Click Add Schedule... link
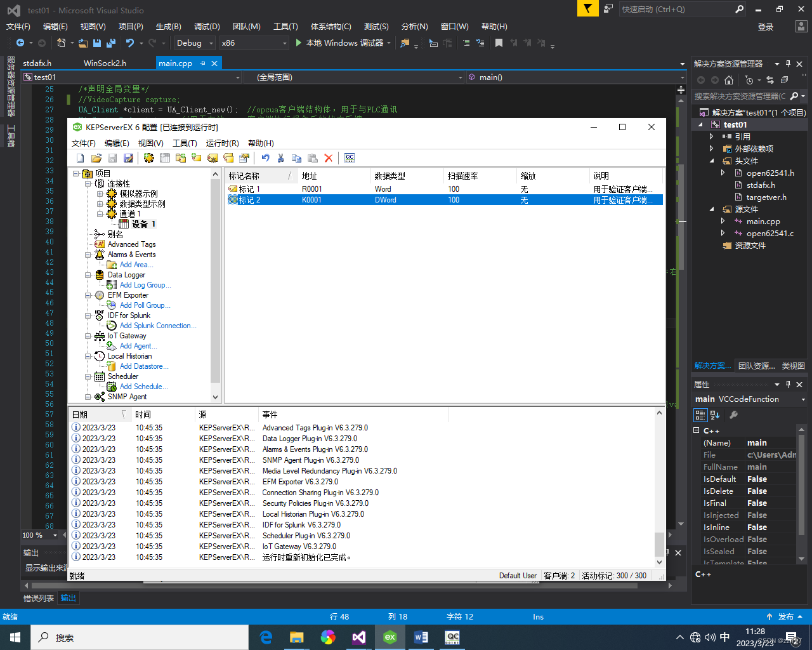Viewport: 812px width, 650px height. 144,387
